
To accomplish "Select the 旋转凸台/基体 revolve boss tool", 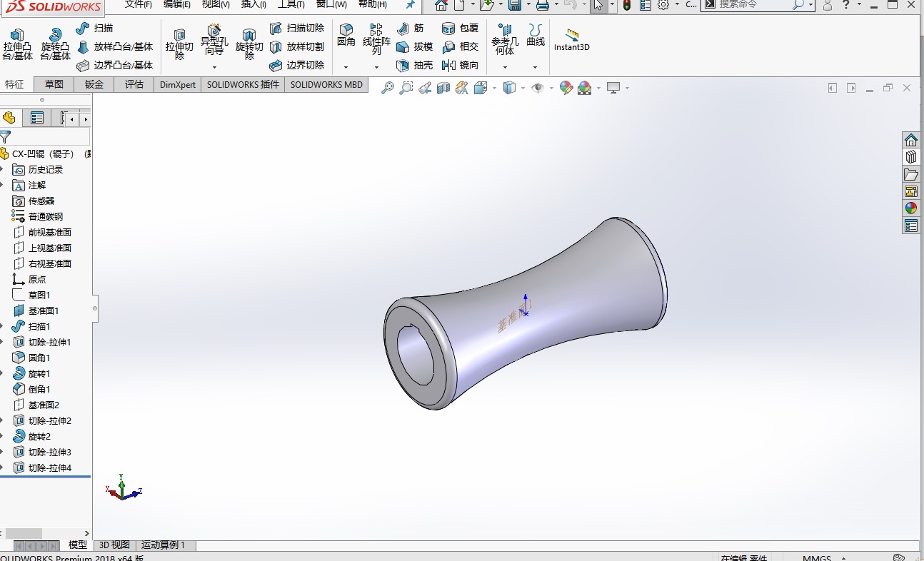I will 55,45.
